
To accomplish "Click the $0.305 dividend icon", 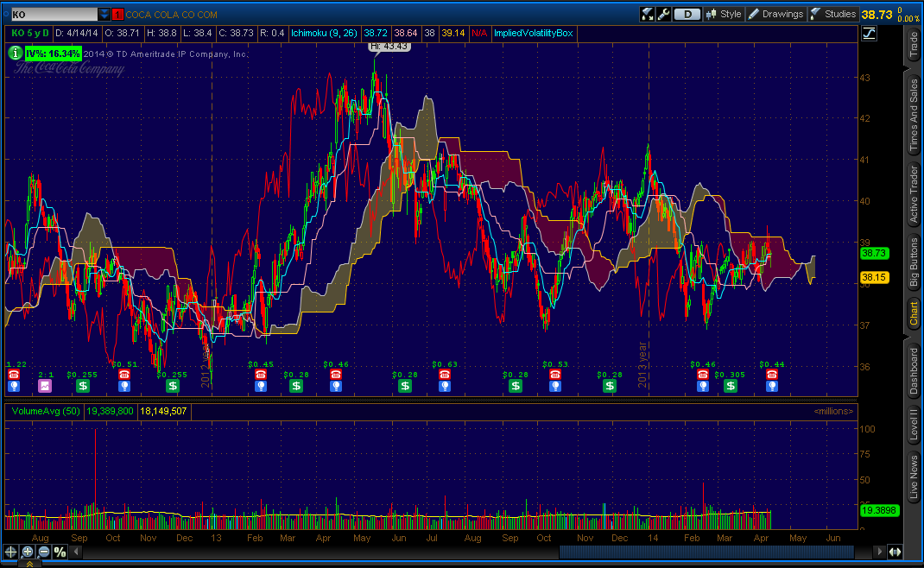I will pos(730,386).
